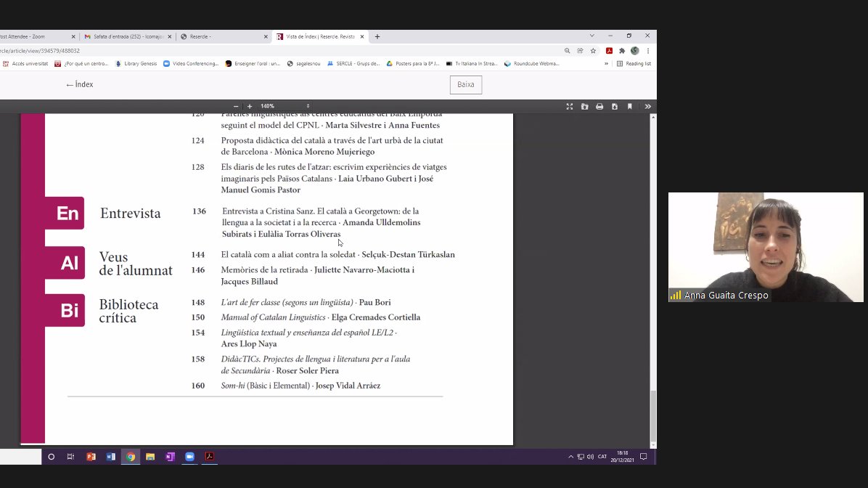Image resolution: width=868 pixels, height=488 pixels.
Task: Switch to the Attendee - Zoom tab
Action: point(38,36)
